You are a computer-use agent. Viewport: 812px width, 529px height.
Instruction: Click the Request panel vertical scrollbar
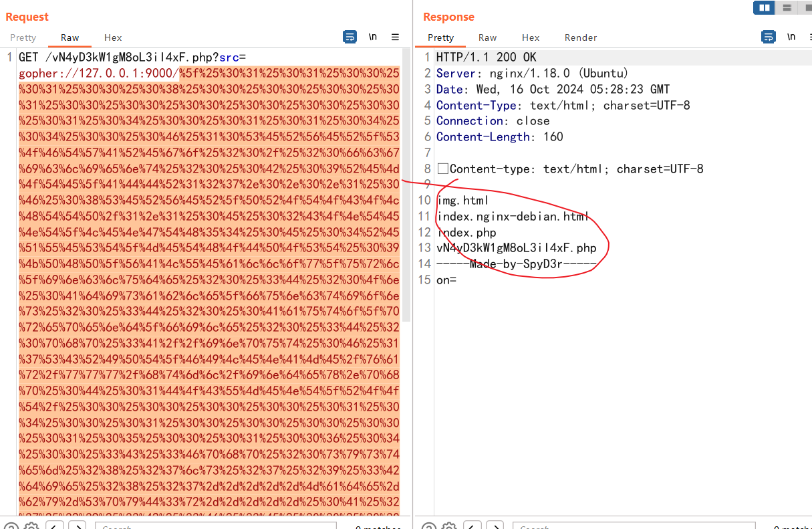406,184
